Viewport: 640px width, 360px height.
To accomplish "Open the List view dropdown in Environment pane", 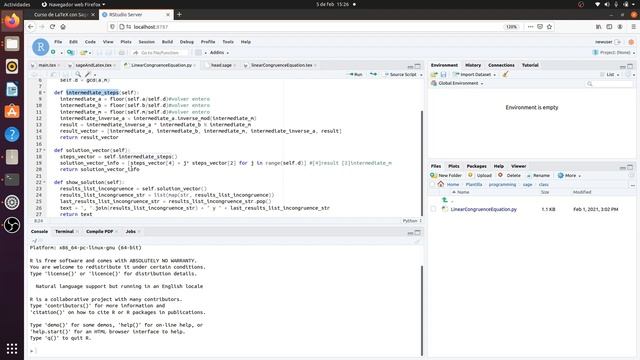I will coord(610,75).
